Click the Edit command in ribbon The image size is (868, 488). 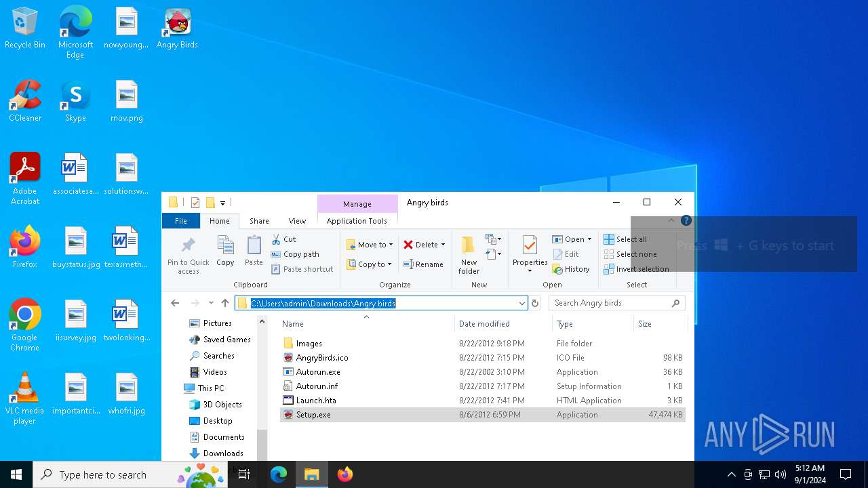pyautogui.click(x=566, y=254)
